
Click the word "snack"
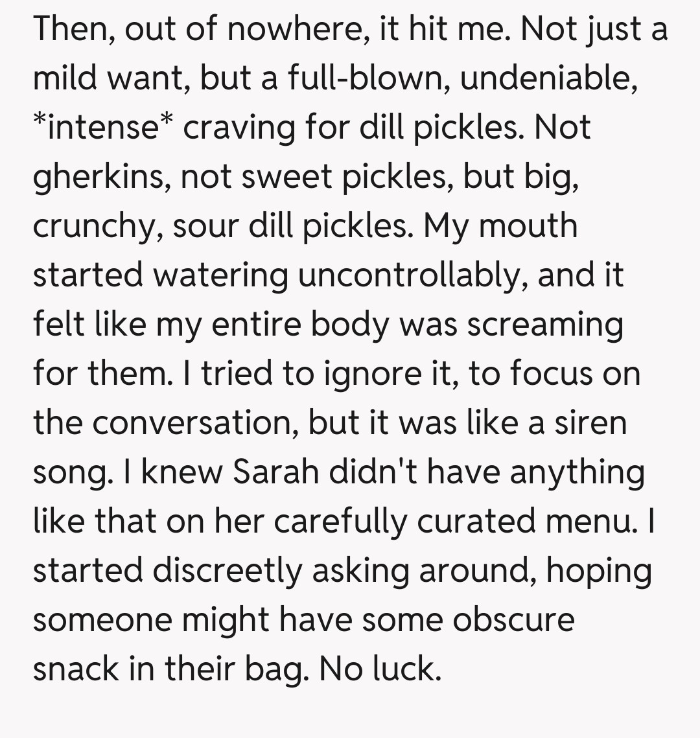tap(73, 670)
